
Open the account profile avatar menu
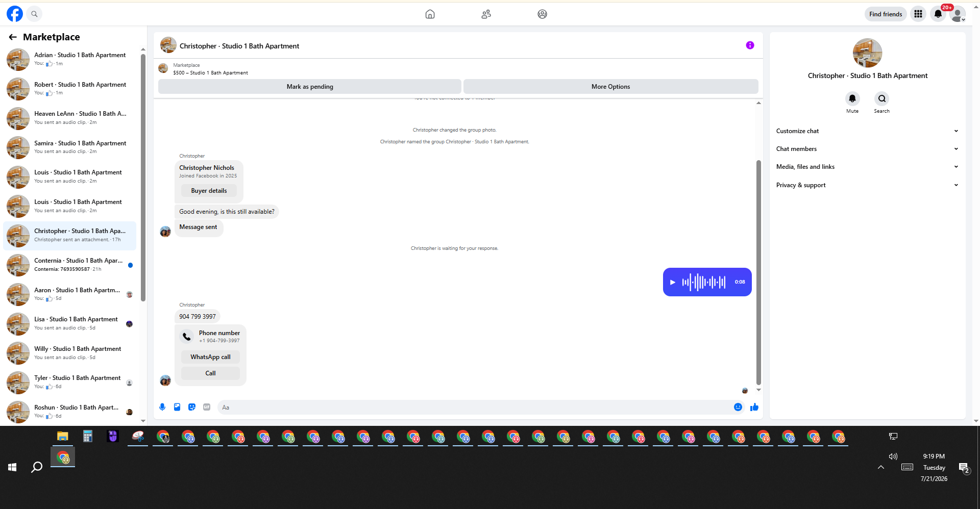958,14
